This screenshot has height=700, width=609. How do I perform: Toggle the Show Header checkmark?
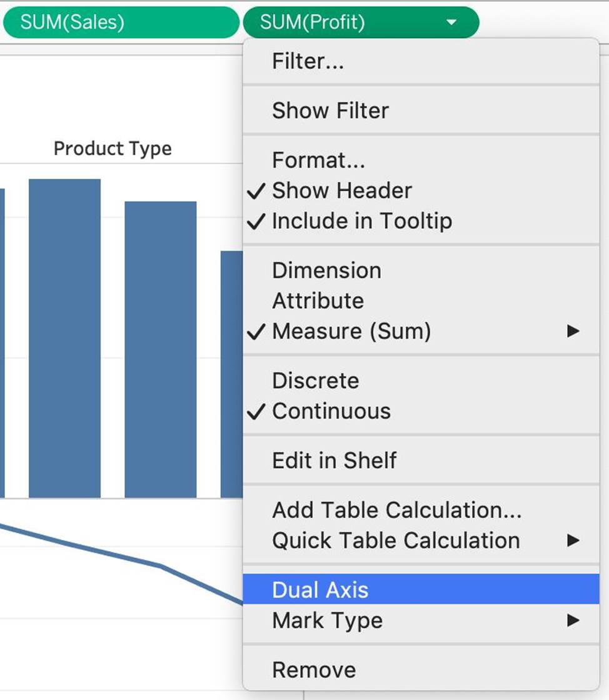point(341,191)
